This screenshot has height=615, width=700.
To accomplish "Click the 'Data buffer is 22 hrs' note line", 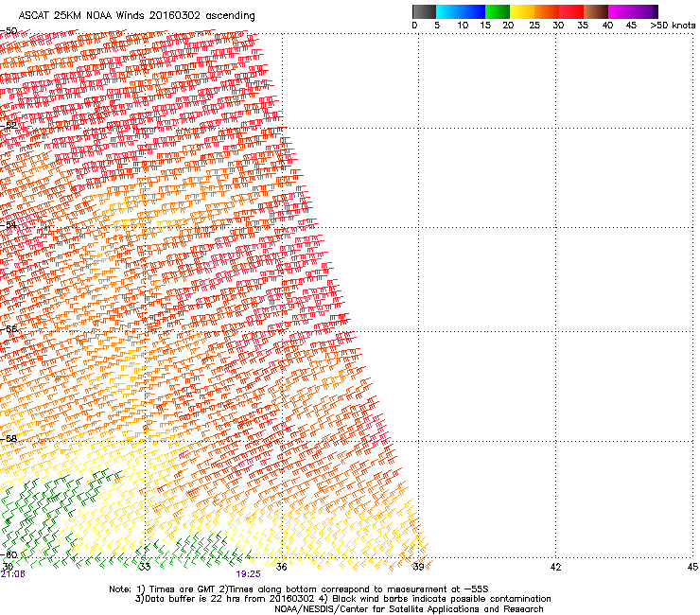I will coord(342,599).
